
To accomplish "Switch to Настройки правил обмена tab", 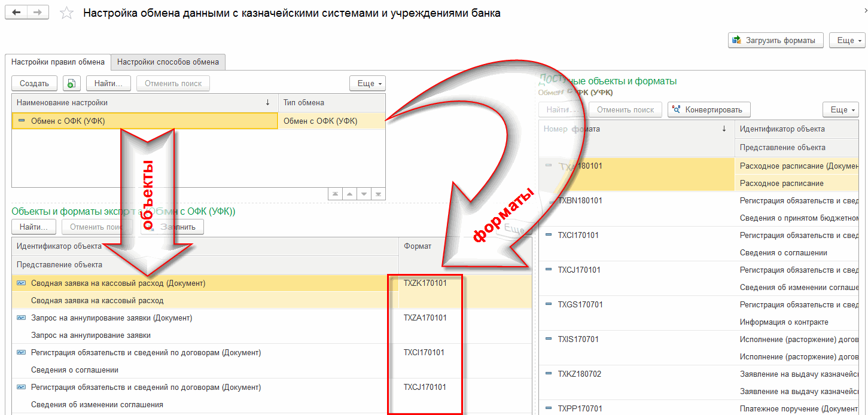I will coord(58,62).
